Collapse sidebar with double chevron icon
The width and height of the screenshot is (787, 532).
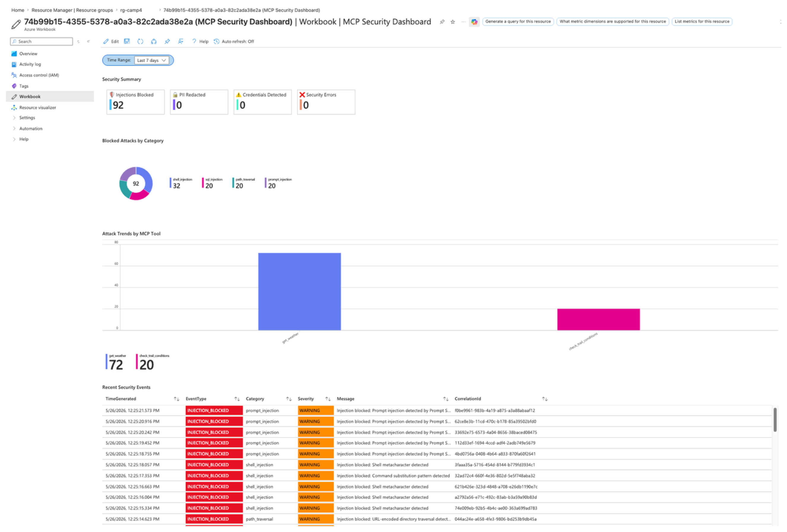88,41
